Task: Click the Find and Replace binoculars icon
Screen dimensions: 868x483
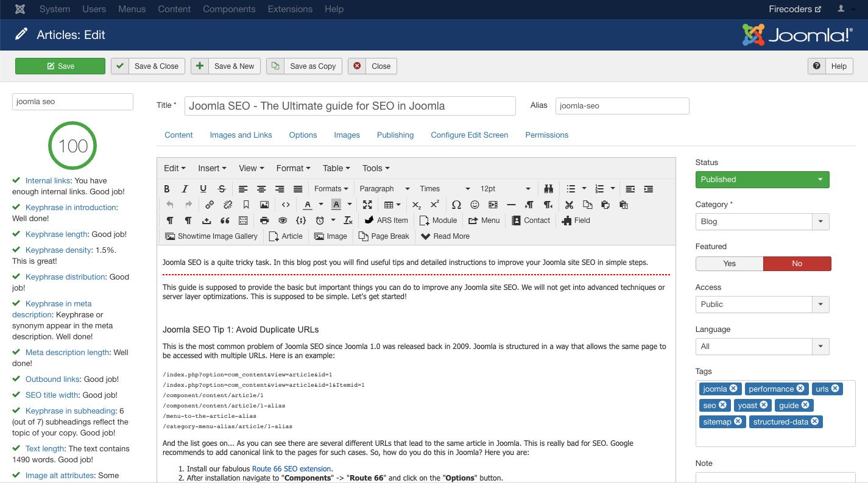Action: [x=548, y=189]
